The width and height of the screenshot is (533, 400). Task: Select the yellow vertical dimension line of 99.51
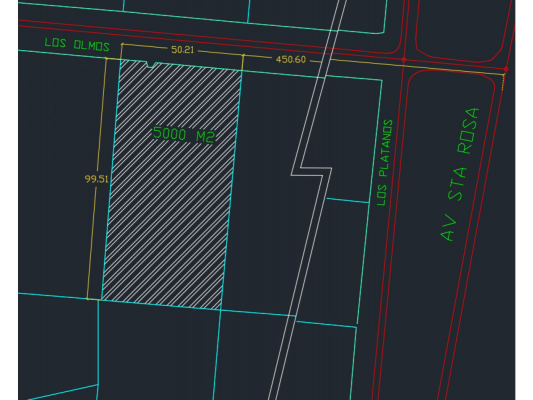(x=97, y=178)
